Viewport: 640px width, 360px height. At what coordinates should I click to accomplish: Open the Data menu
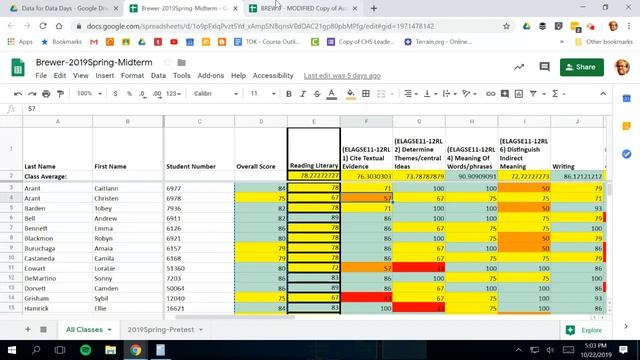pos(158,76)
